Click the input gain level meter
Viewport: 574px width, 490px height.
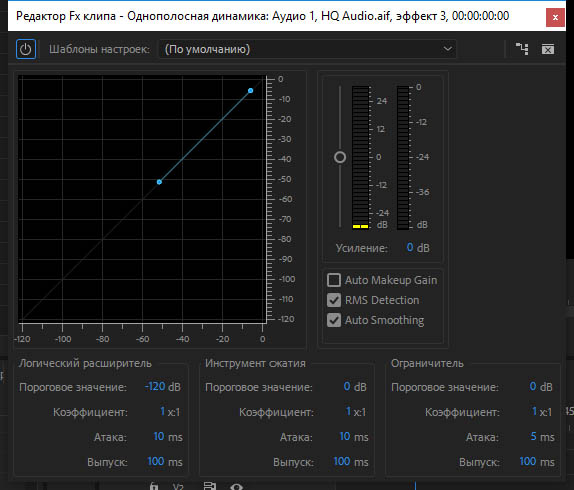361,157
